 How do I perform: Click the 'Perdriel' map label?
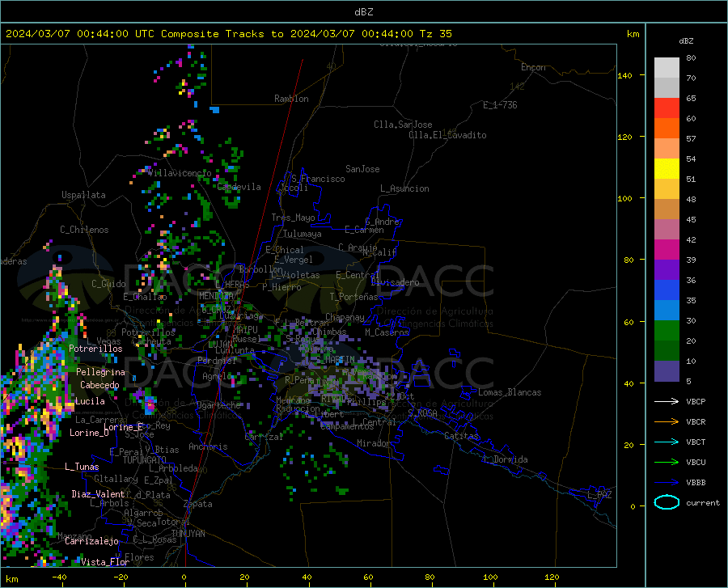pyautogui.click(x=218, y=361)
